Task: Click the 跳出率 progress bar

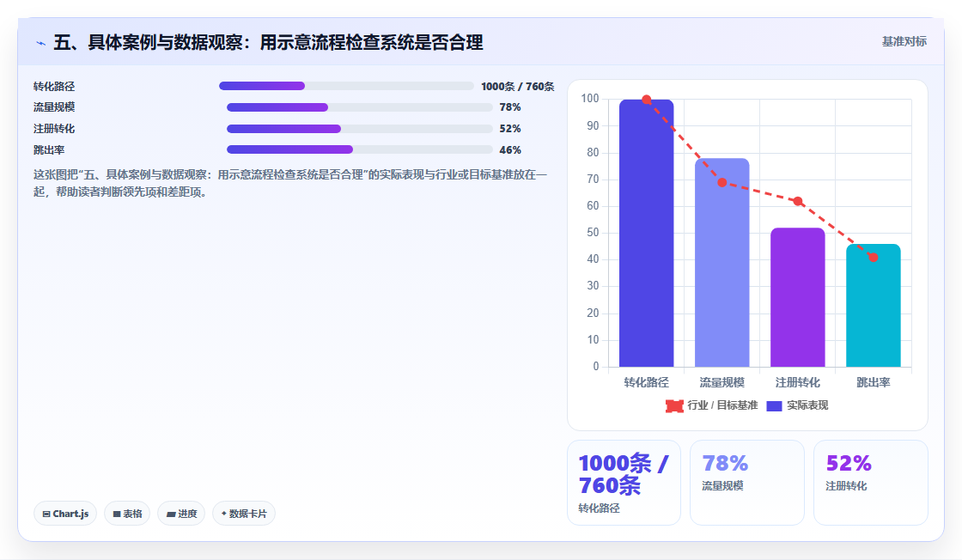Action: pos(360,149)
